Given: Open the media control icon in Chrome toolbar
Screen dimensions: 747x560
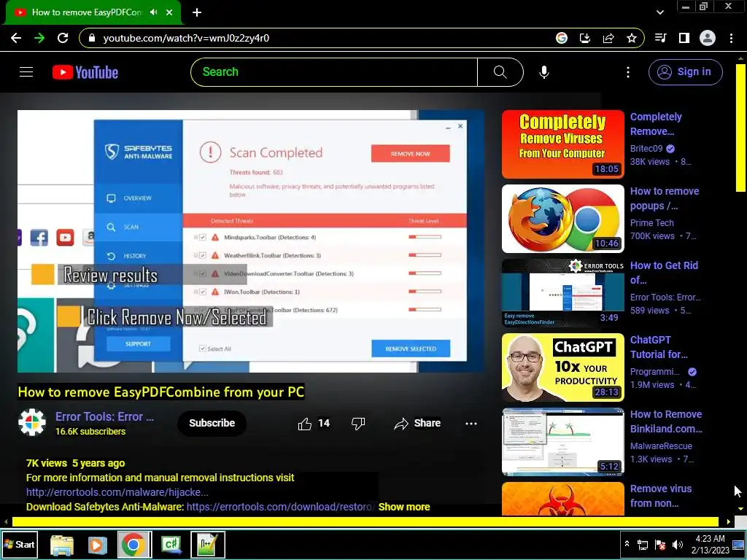Looking at the screenshot, I should (x=661, y=38).
